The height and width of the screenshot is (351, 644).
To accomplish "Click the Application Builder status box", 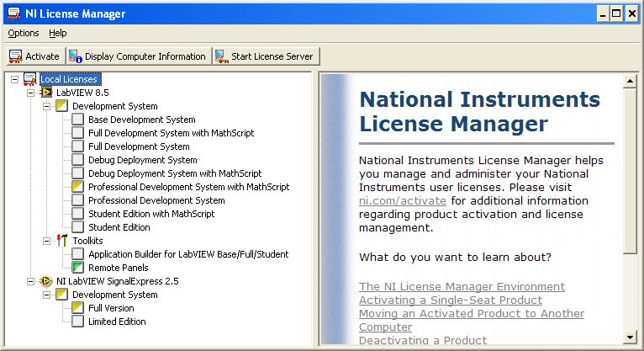I will [x=77, y=254].
